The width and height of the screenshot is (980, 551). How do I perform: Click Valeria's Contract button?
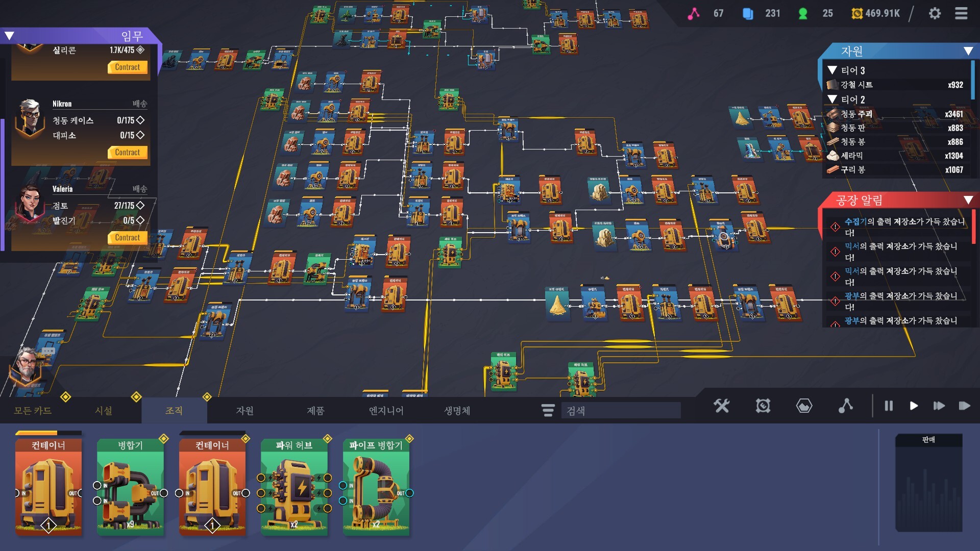point(127,238)
